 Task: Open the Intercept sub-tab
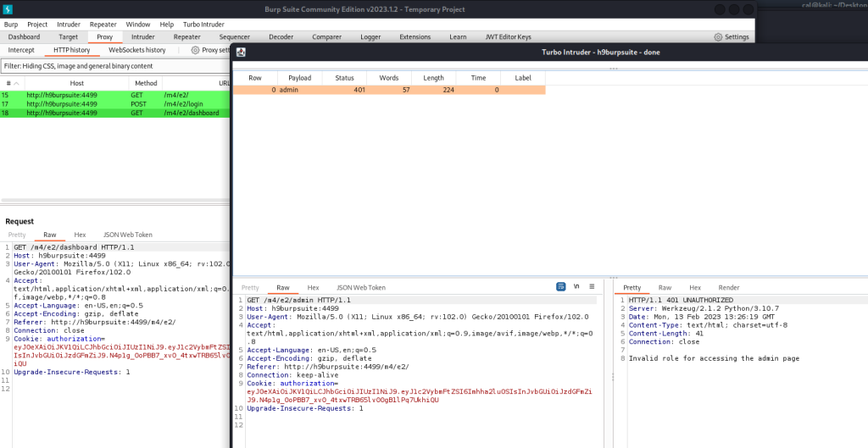[21, 50]
